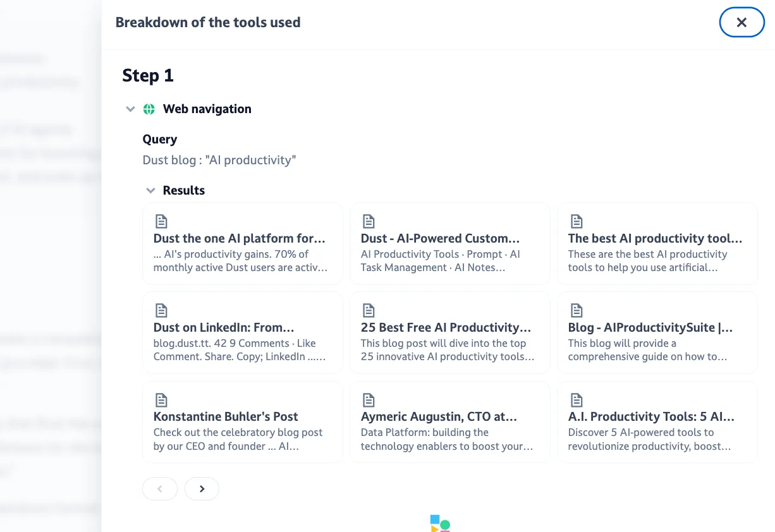
Task: Click document icon on 'Dust - AI-Powered Custom' card
Action: tap(369, 222)
